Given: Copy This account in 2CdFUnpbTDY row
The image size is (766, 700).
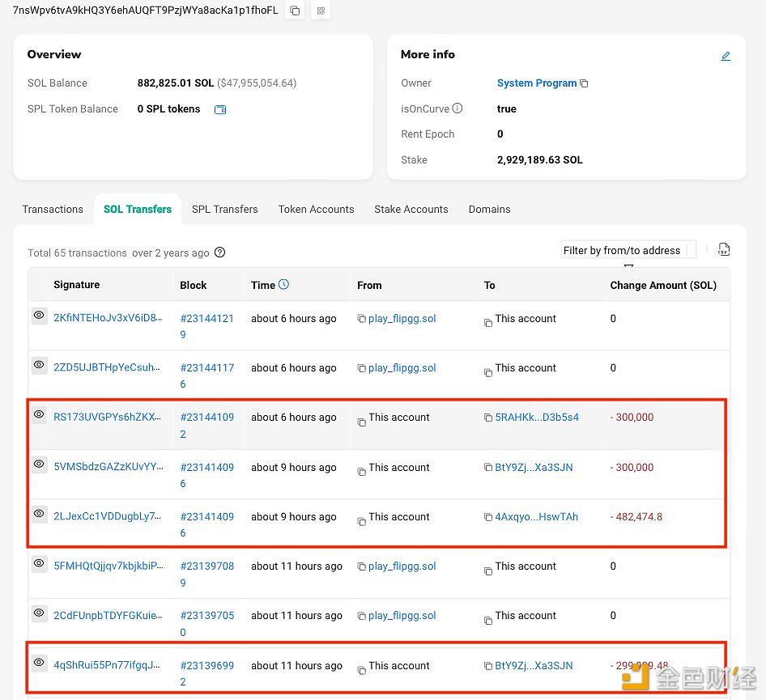Looking at the screenshot, I should point(488,621).
